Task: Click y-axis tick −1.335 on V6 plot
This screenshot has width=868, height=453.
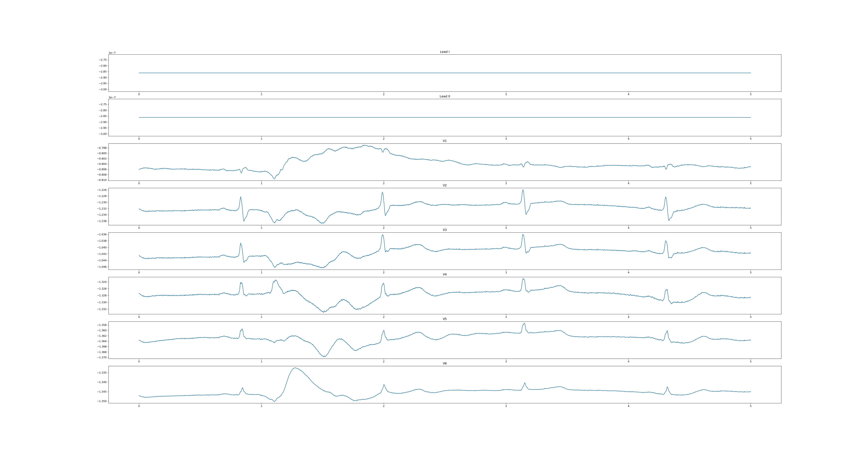Action: tap(102, 373)
